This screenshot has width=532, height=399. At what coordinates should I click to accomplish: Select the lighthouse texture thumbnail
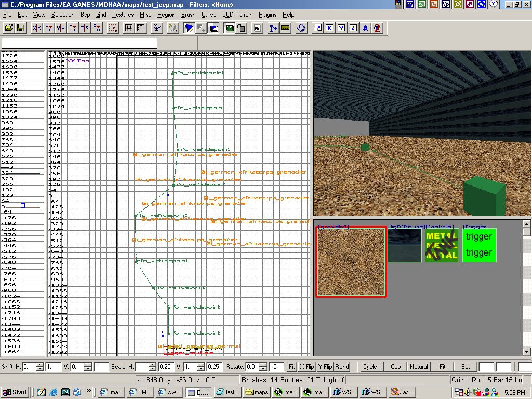tap(405, 245)
